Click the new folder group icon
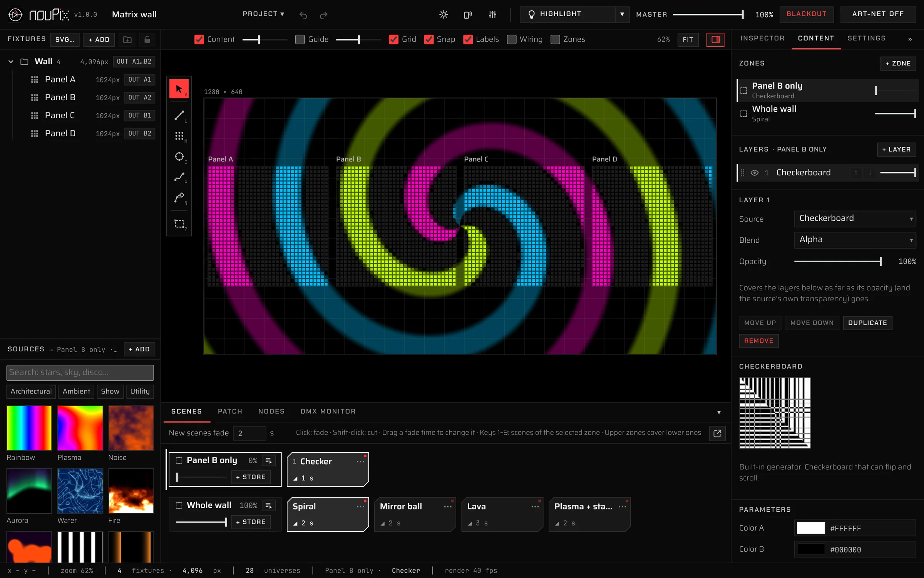 click(127, 40)
